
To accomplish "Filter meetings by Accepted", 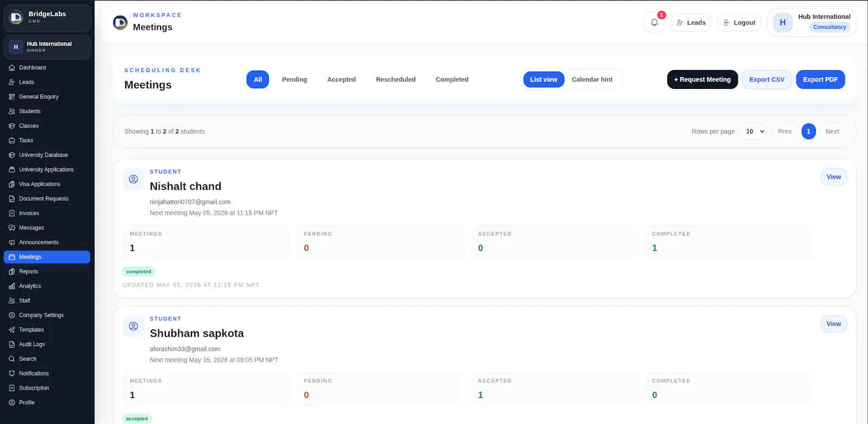I will click(x=341, y=80).
